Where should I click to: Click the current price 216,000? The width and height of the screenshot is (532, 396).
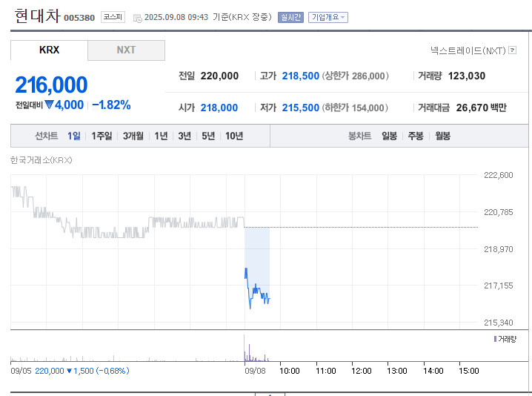coord(51,85)
